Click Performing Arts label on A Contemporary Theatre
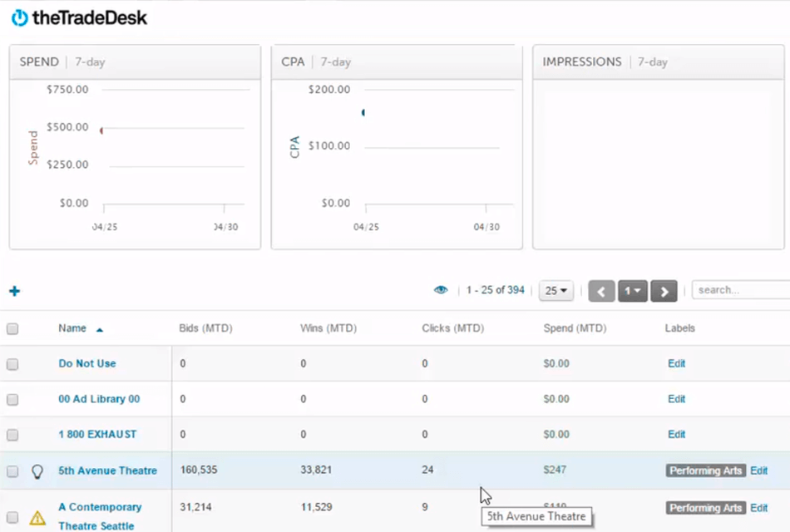790x532 pixels. [705, 508]
